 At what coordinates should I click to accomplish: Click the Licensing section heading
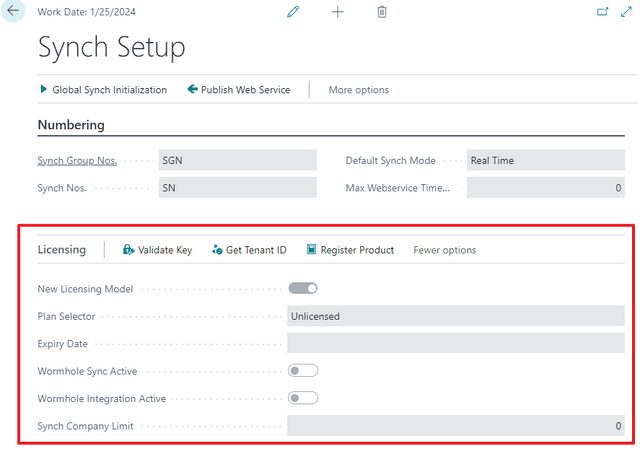click(62, 249)
